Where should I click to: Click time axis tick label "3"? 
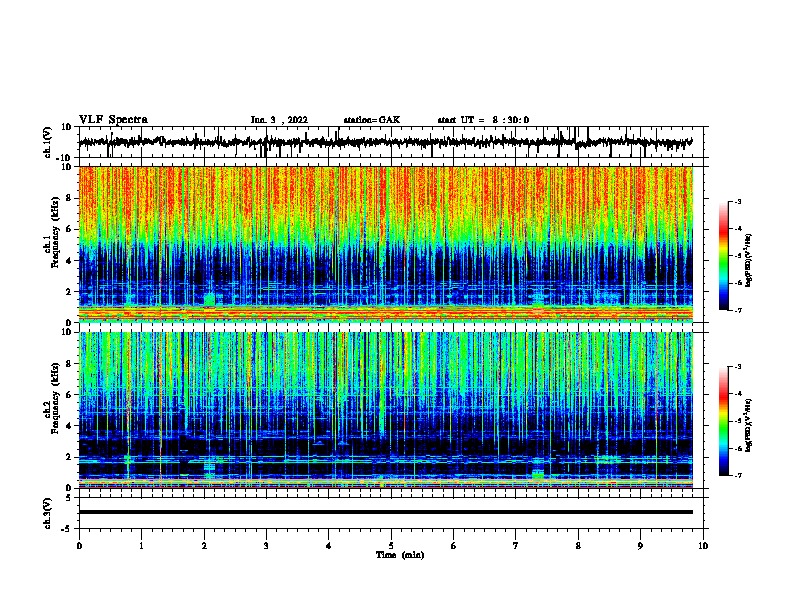point(266,546)
